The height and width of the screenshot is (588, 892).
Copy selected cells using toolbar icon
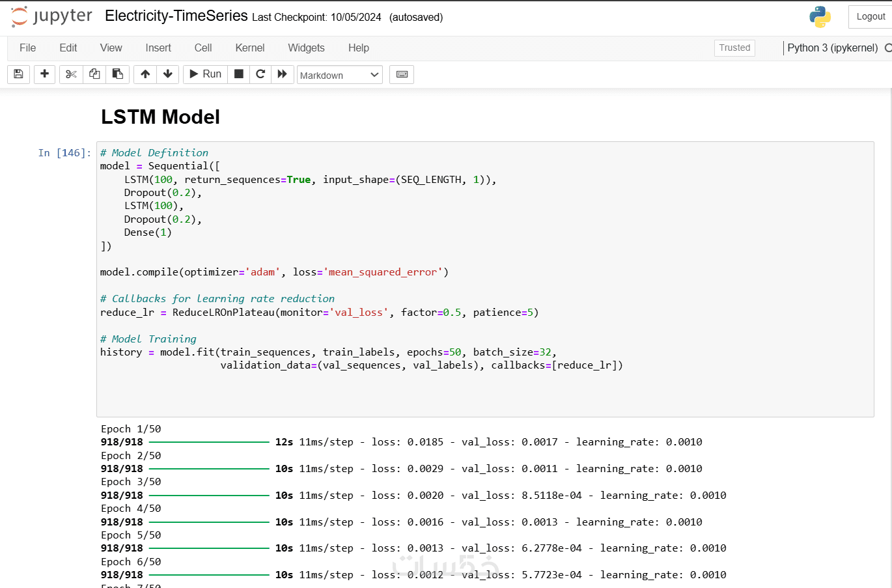(x=94, y=74)
